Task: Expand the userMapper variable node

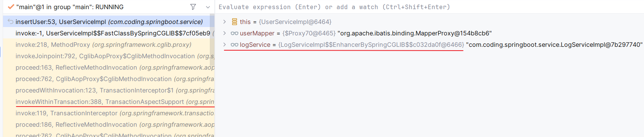Action: click(225, 33)
